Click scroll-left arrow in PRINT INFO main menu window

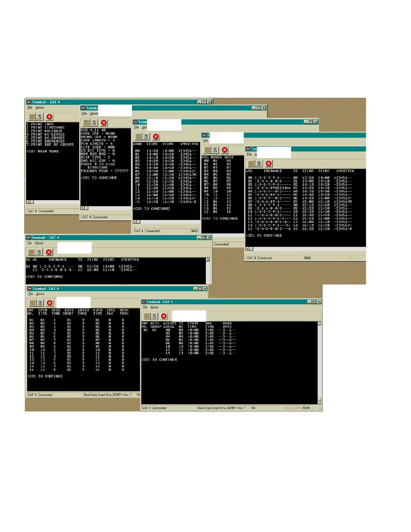28,202
